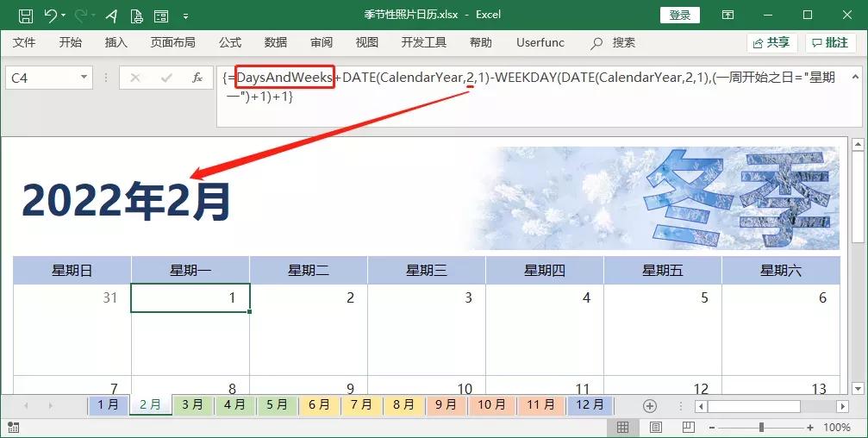The image size is (868, 438).
Task: Open the Undo history dropdown arrow
Action: (x=63, y=16)
